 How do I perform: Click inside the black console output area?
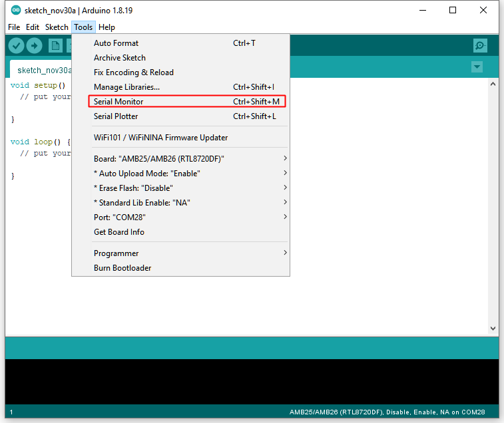coord(252,381)
